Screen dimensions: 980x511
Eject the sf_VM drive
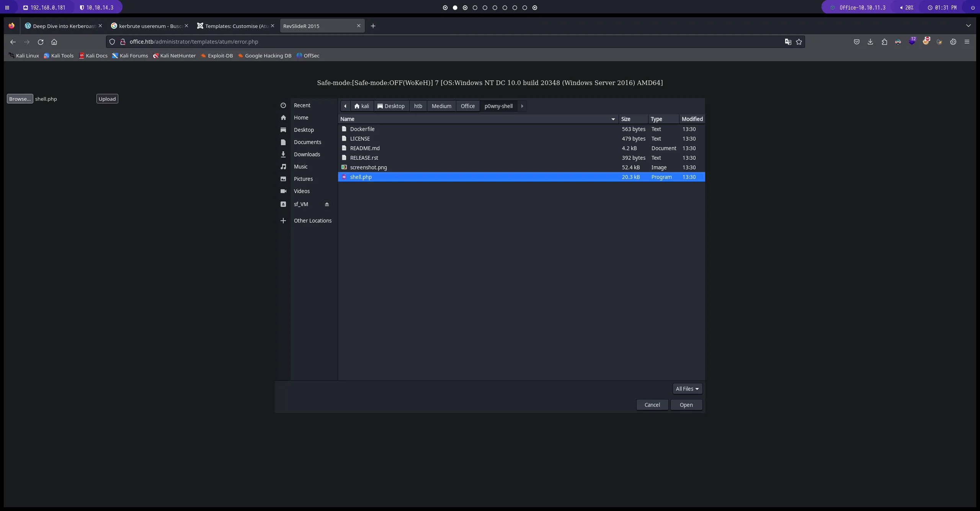point(327,204)
